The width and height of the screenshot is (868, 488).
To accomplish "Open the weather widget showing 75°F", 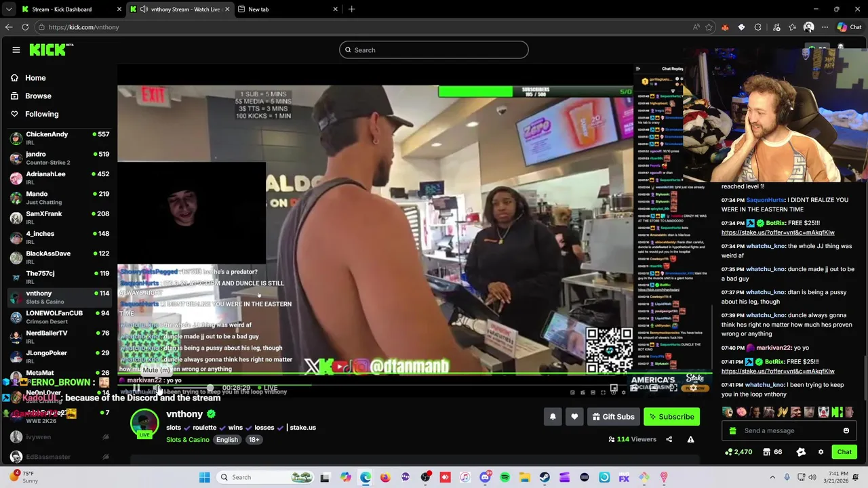I will click(x=24, y=477).
